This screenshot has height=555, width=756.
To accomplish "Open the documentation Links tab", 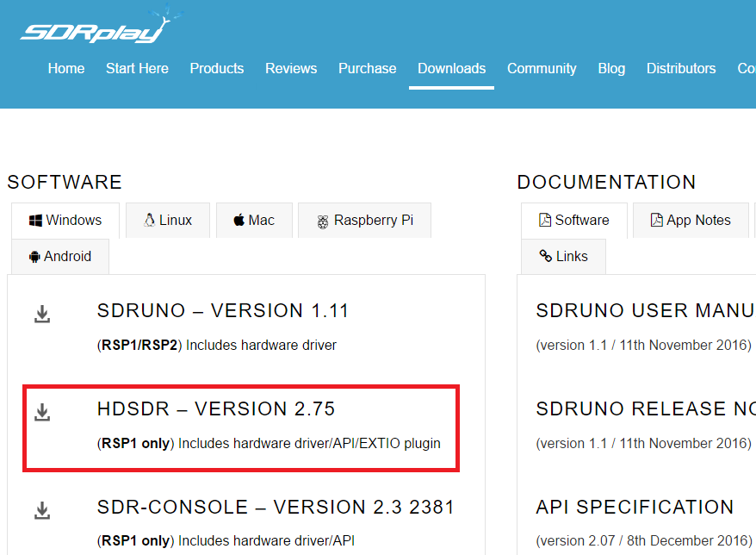I will [563, 257].
